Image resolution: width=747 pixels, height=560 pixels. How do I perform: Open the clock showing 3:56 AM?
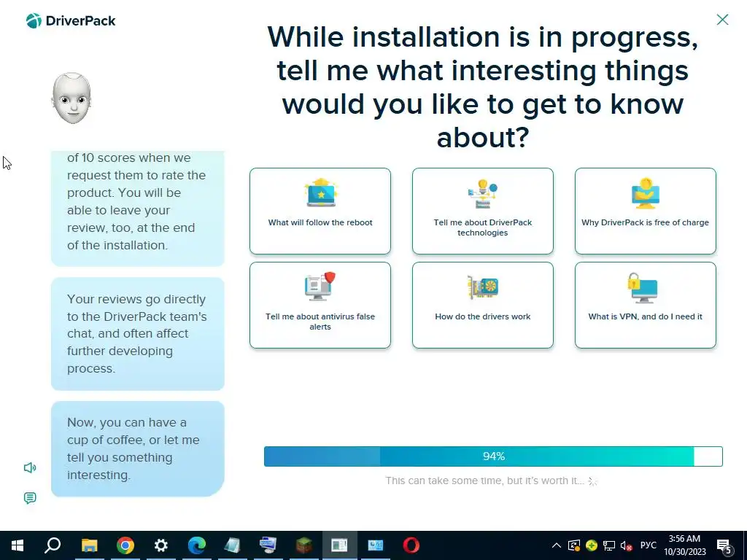point(685,545)
